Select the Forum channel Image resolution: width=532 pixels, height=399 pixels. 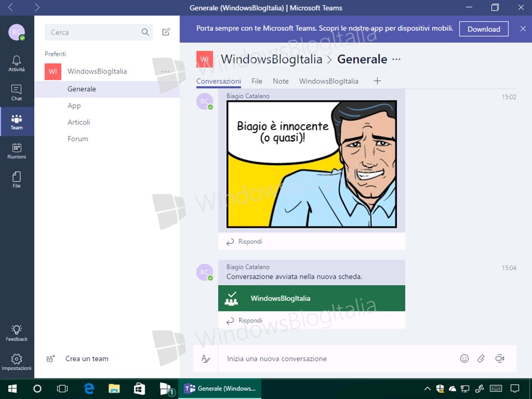click(x=107, y=139)
